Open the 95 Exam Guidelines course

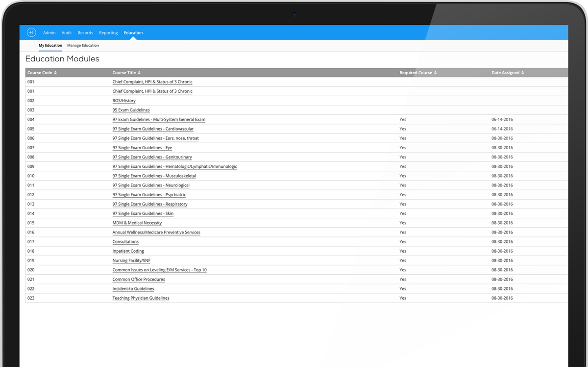pyautogui.click(x=131, y=110)
